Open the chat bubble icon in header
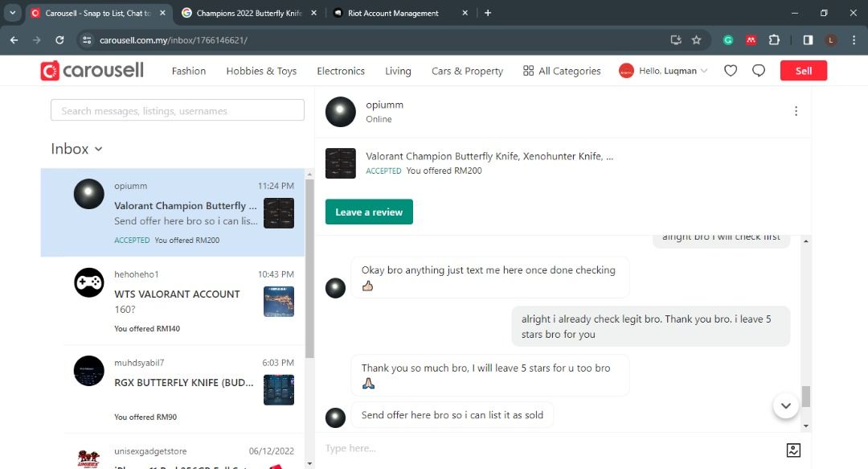The image size is (868, 469). [x=759, y=71]
